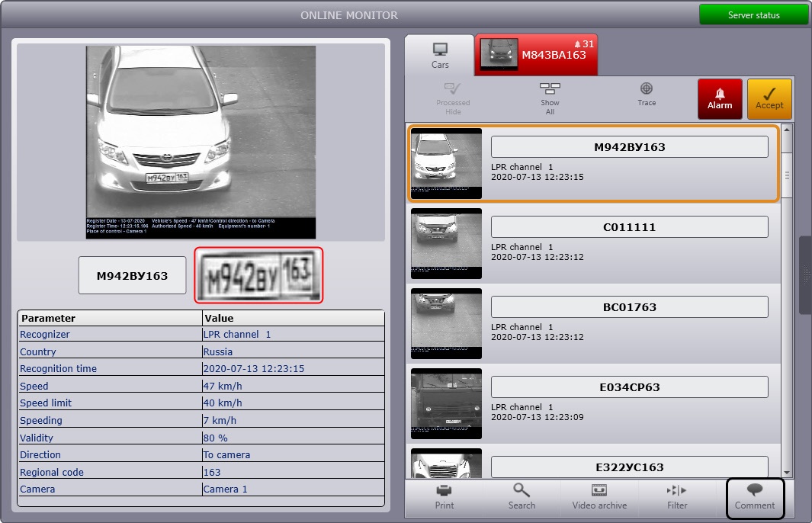Click the Print icon in bottom toolbar
The image size is (812, 523).
tap(444, 497)
